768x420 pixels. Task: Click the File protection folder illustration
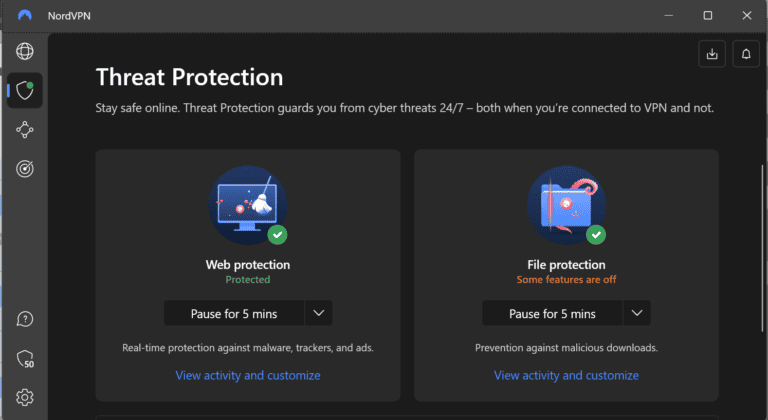[565, 205]
